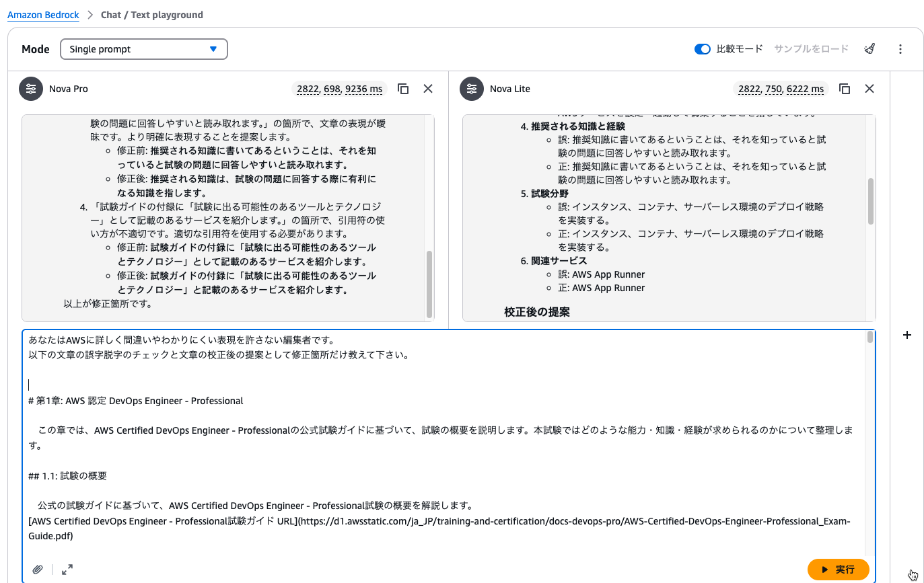This screenshot has width=924, height=583.
Task: Go to the Amazon Bedrock breadcrumb link
Action: [x=43, y=14]
